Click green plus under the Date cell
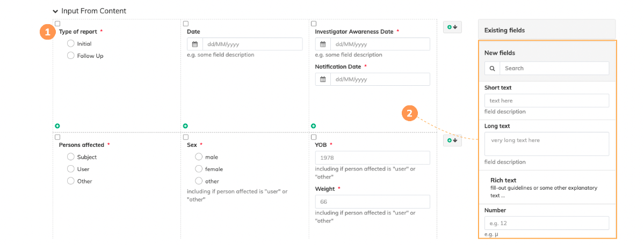Viewport: 644px width, 245px height. click(x=186, y=126)
